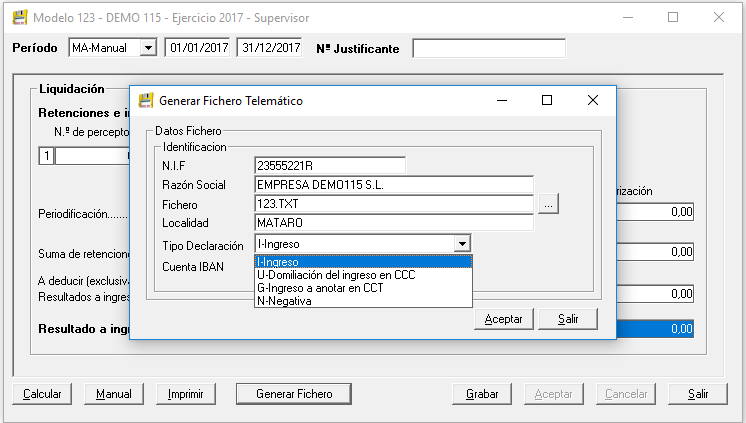Open the Período MA-Manual dropdown
The height and width of the screenshot is (423, 746).
(x=148, y=48)
